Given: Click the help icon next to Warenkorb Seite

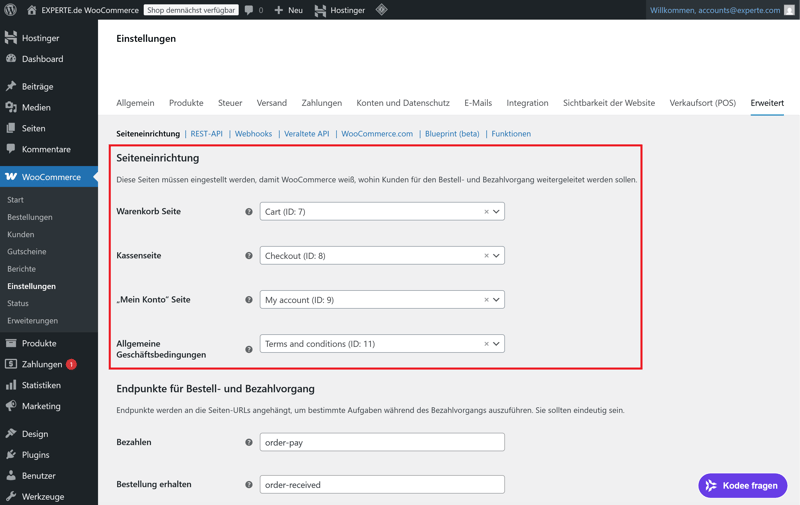Looking at the screenshot, I should 249,212.
